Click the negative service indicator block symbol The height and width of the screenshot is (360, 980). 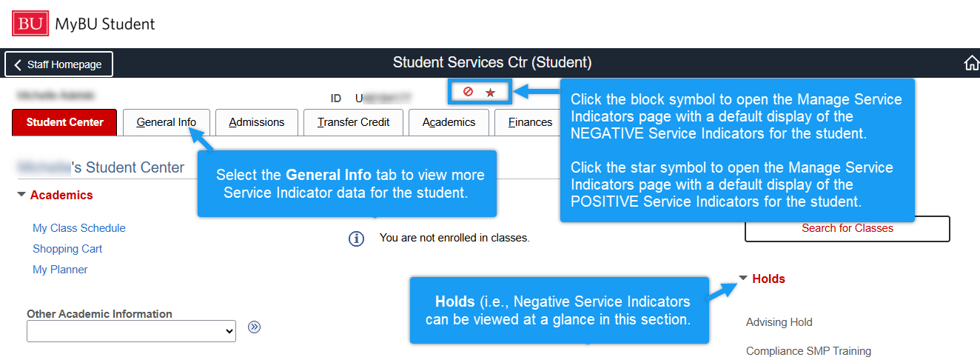pyautogui.click(x=468, y=92)
